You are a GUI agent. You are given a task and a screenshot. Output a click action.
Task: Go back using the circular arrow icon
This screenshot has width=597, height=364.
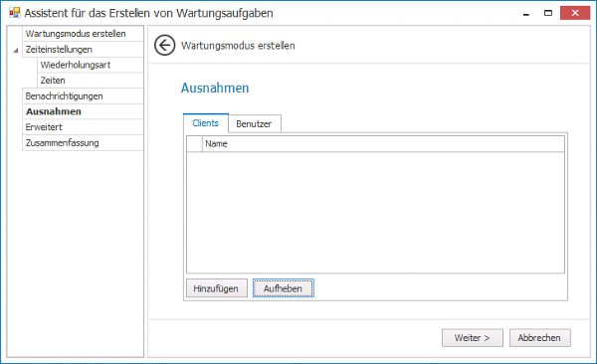[x=164, y=46]
